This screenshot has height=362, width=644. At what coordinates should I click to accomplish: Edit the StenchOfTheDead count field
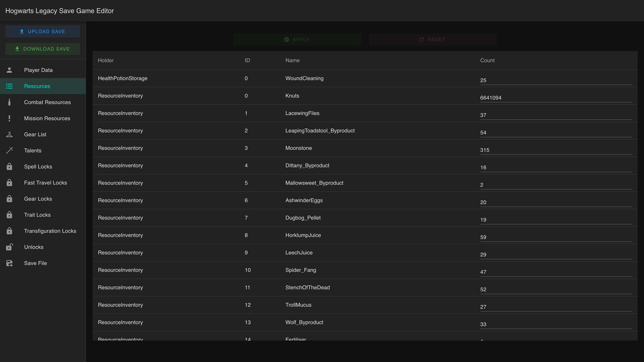click(x=556, y=290)
